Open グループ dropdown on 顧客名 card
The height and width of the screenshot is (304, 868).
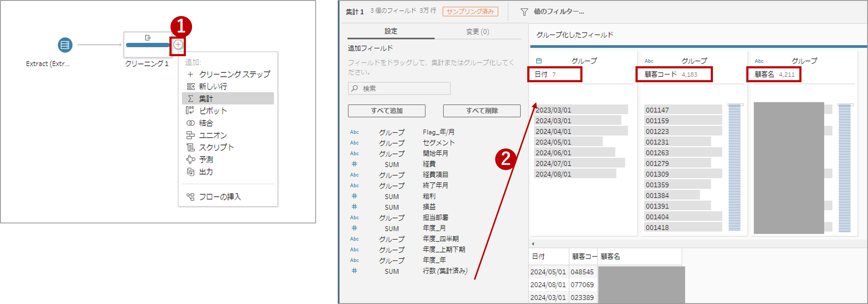(804, 61)
